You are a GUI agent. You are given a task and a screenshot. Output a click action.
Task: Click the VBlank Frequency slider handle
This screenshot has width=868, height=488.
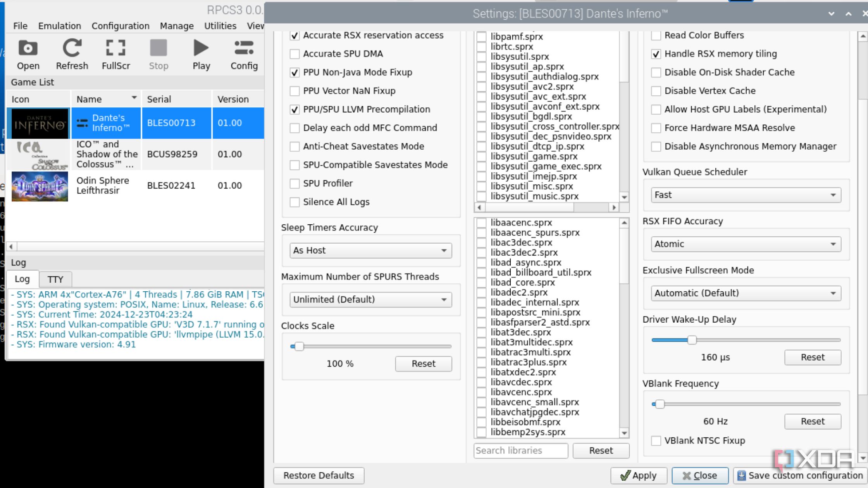(660, 404)
